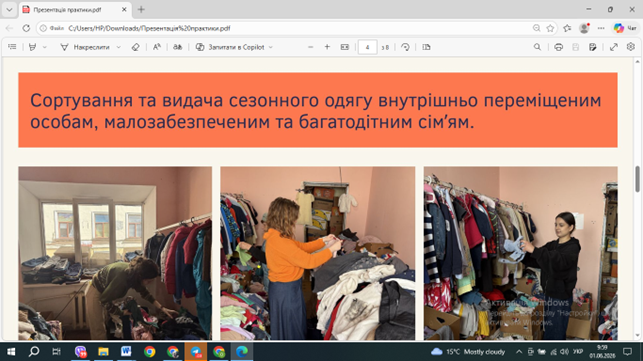Image resolution: width=643 pixels, height=361 pixels.
Task: Open the translate icon
Action: click(x=178, y=47)
